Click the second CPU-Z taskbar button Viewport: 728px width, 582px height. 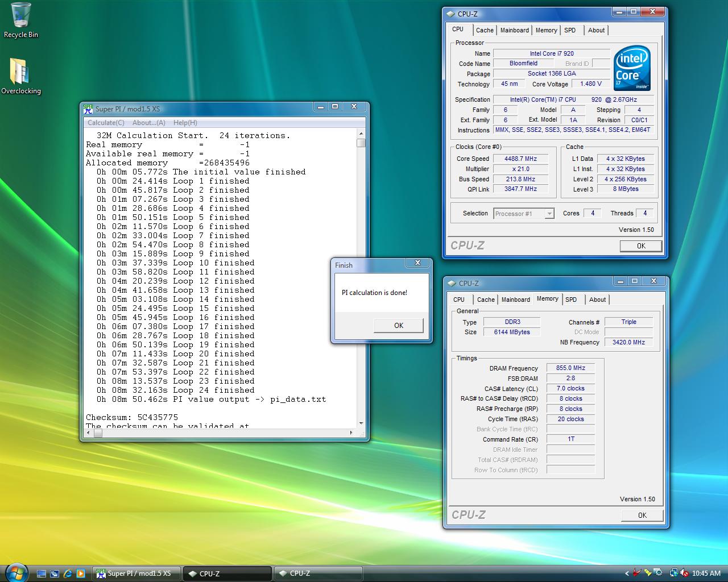point(318,573)
